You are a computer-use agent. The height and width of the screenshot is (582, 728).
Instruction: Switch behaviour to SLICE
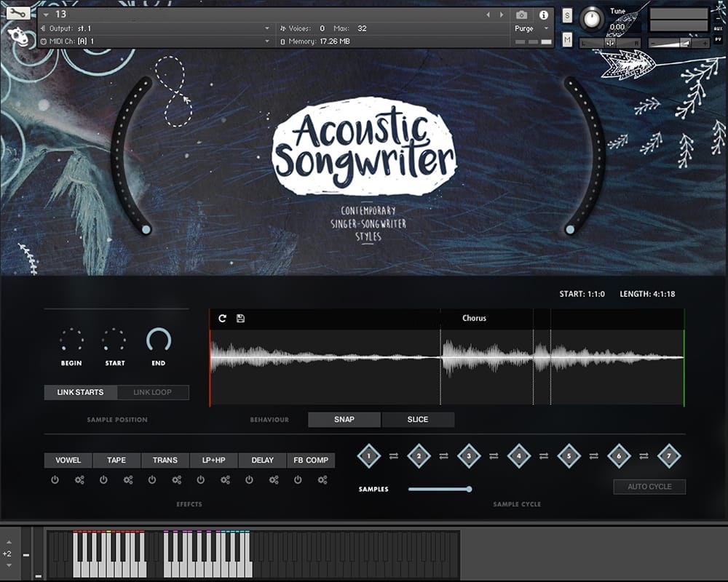(x=418, y=420)
